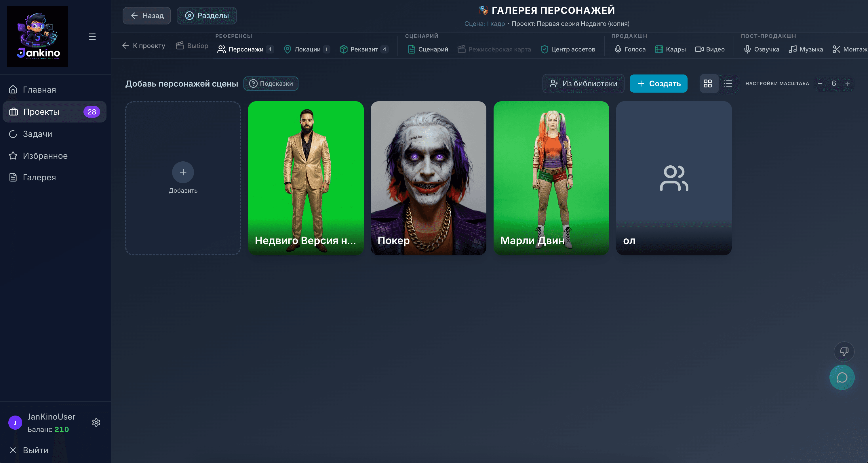Screen dimensions: 868x463
Task: Click the JanKinoUser avatar
Action: tap(15, 422)
